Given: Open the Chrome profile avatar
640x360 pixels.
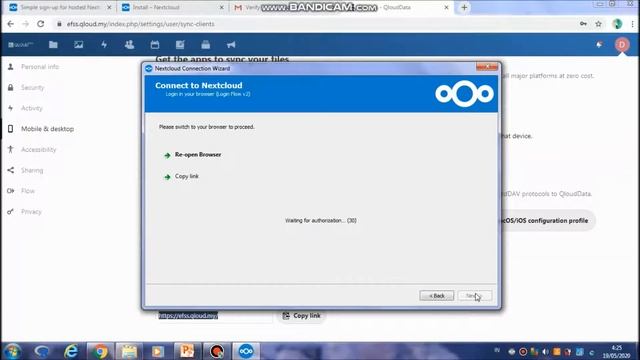Looking at the screenshot, I should pyautogui.click(x=617, y=24).
